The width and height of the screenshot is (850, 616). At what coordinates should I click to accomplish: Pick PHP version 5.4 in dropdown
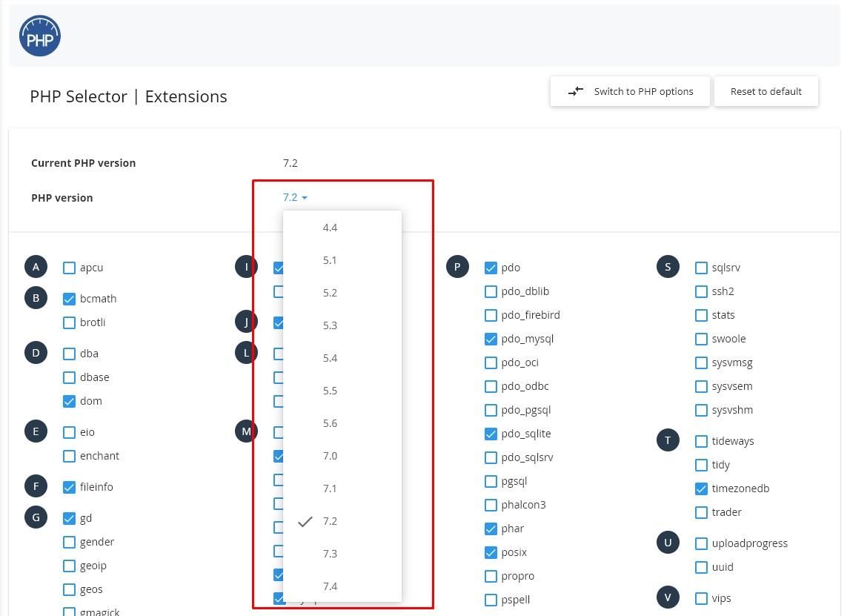tap(342, 358)
